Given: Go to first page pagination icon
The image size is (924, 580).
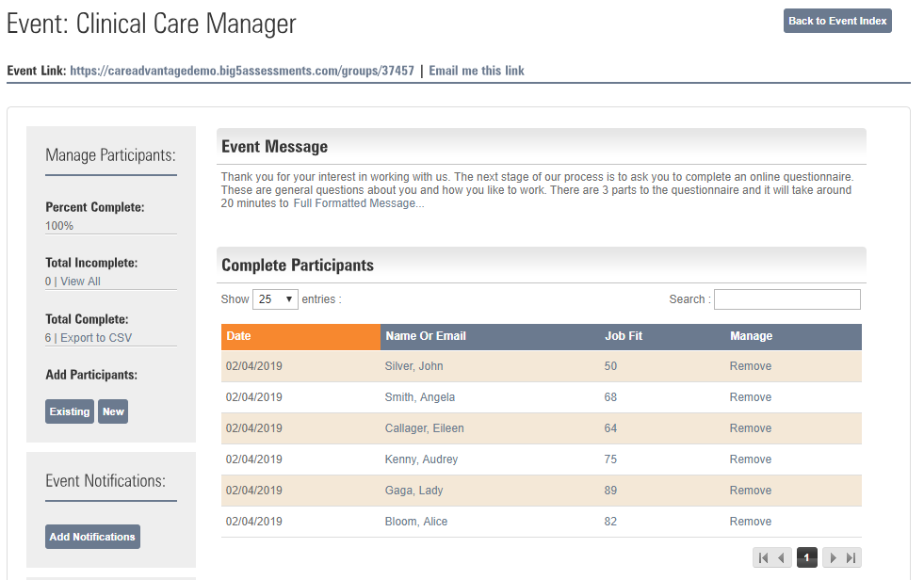Looking at the screenshot, I should click(x=763, y=557).
